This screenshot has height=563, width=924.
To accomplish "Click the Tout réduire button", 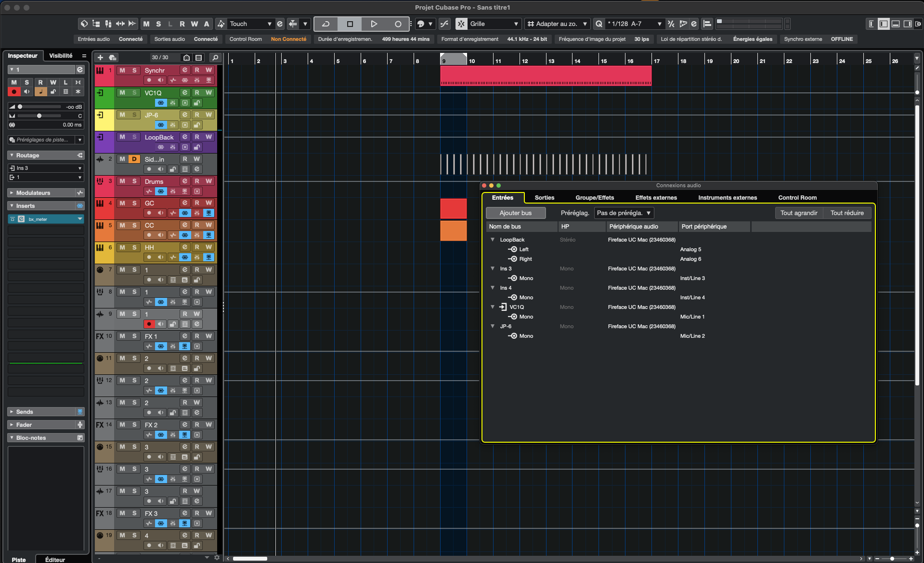I will [846, 213].
